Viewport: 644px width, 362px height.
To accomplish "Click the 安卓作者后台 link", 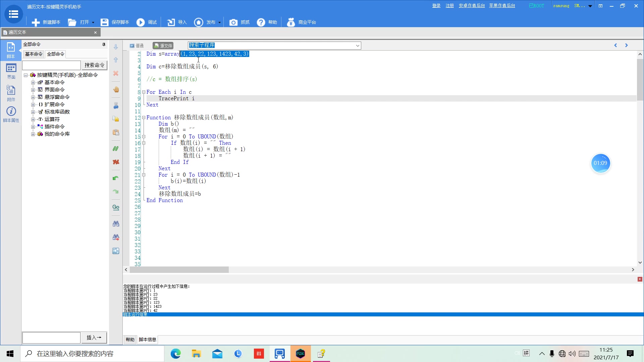I will pyautogui.click(x=472, y=6).
